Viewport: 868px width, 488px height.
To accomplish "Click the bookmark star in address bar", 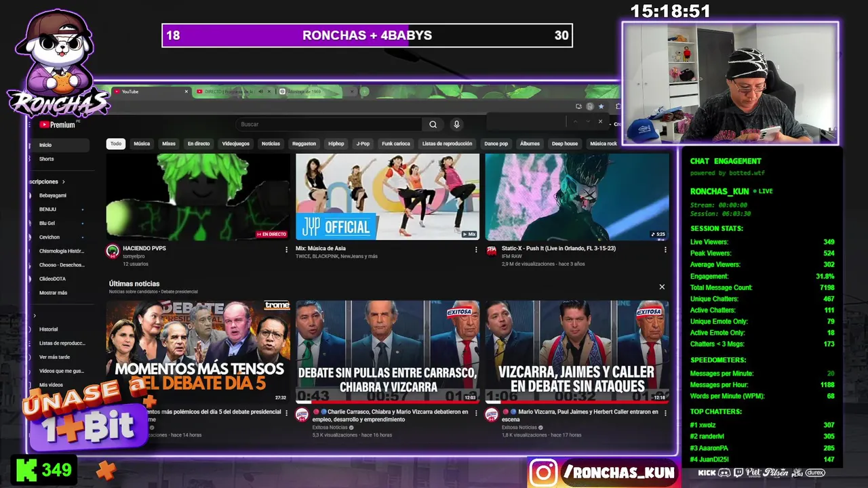I will pos(601,106).
